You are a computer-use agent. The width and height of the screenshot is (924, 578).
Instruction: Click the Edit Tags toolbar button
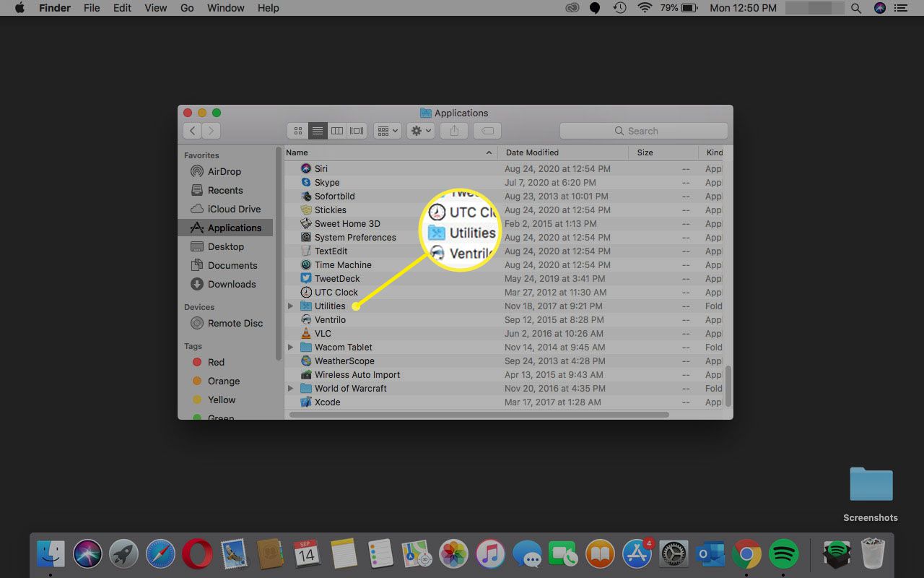click(x=487, y=131)
